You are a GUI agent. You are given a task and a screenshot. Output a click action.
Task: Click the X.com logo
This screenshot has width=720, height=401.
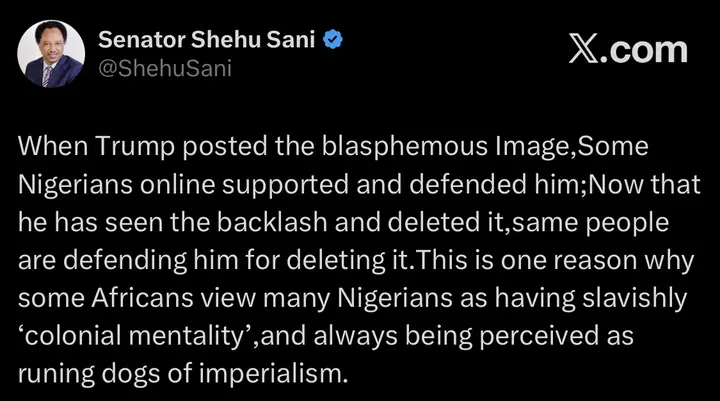[628, 50]
